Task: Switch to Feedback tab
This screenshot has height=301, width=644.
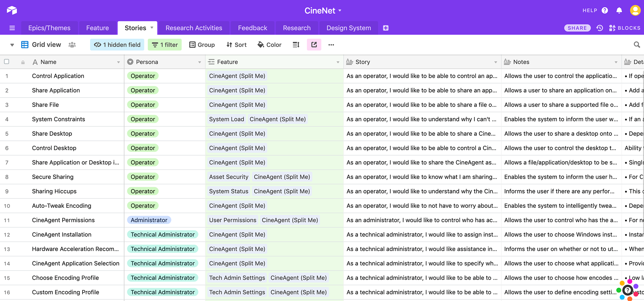Action: [x=253, y=28]
